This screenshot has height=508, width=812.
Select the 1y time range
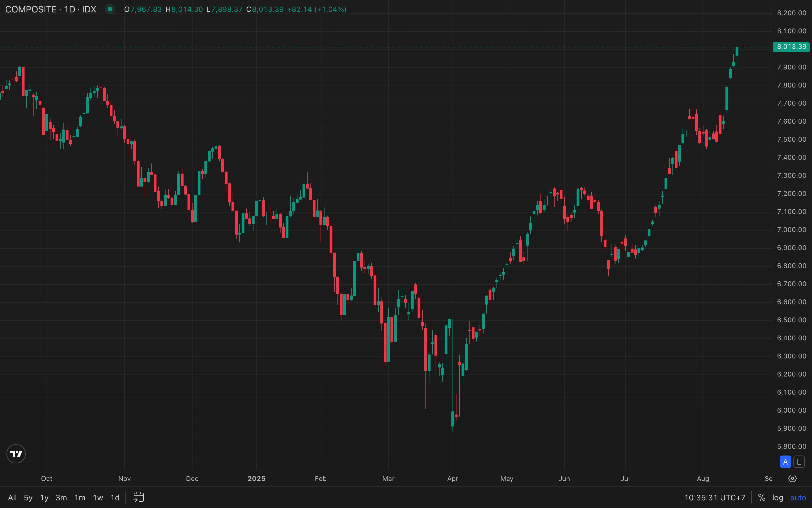(44, 498)
